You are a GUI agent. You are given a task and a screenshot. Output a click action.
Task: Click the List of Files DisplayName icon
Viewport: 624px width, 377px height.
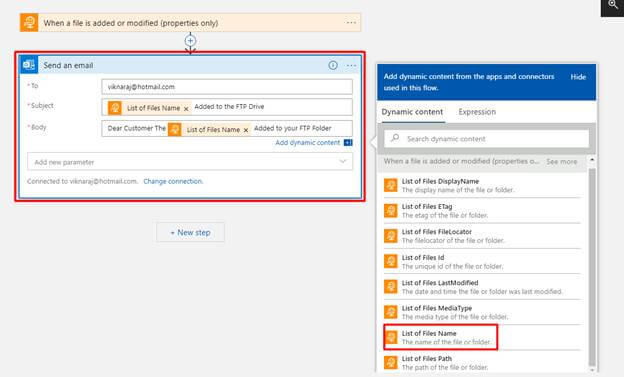[x=391, y=185]
